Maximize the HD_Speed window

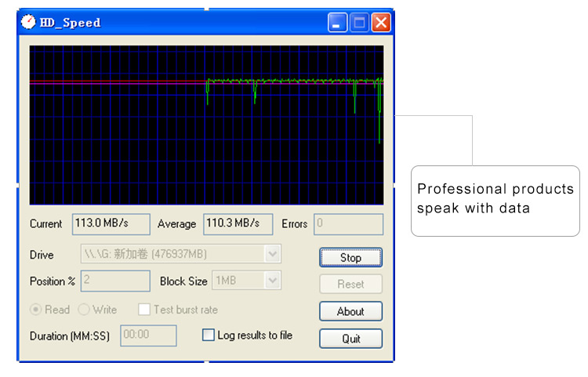[359, 23]
